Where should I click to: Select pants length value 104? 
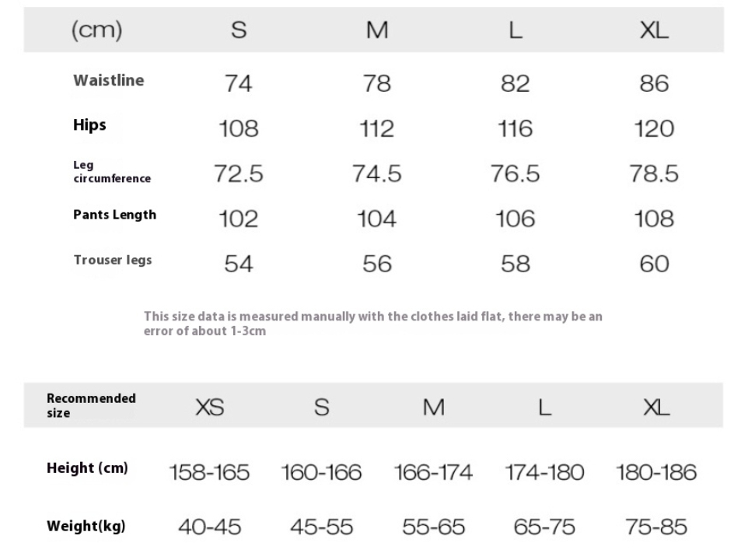tap(376, 219)
